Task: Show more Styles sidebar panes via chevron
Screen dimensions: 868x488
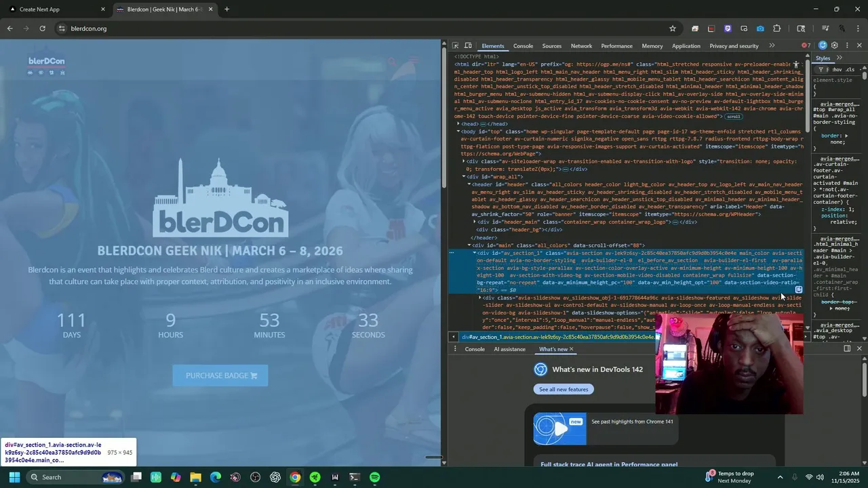Action: (840, 58)
